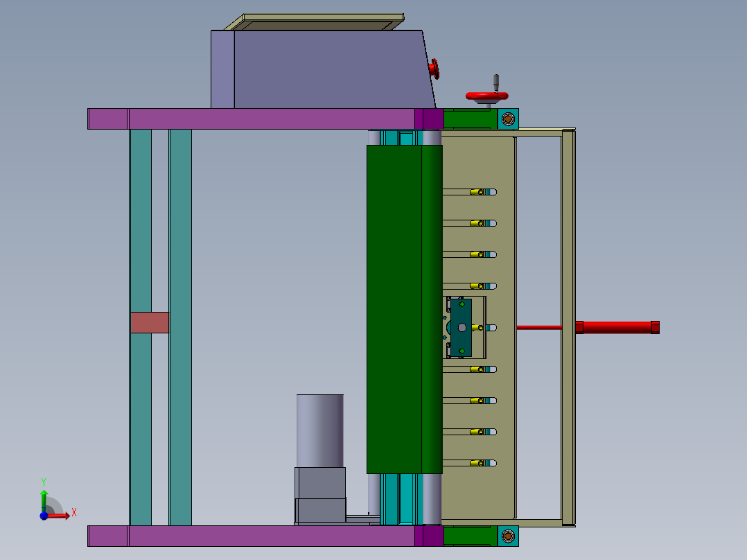The width and height of the screenshot is (747, 560).
Task: Select the lower teal bearing block with the brown bore
Action: pyautogui.click(x=508, y=536)
